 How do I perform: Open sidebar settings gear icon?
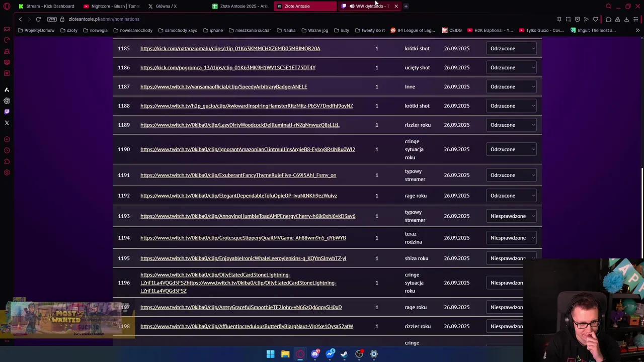[7, 172]
